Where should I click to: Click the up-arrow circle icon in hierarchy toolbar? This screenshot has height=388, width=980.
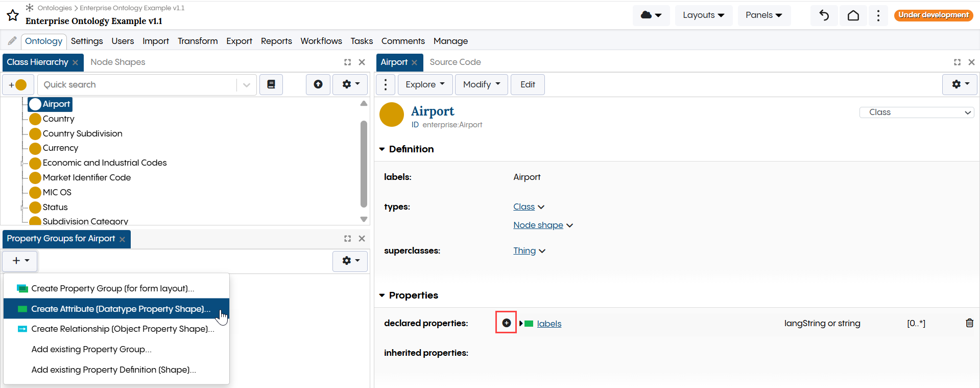(318, 84)
